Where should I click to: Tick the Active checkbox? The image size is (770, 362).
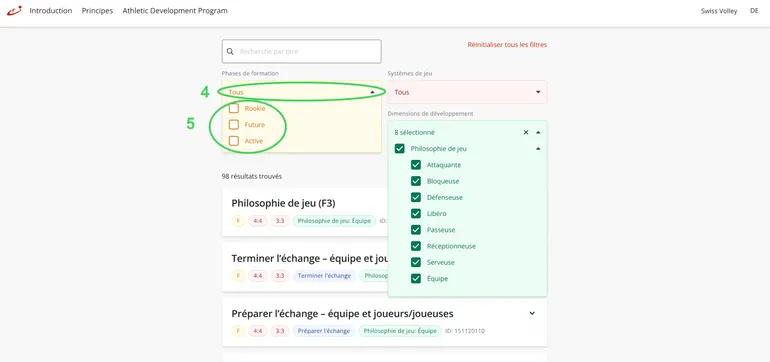(x=234, y=141)
